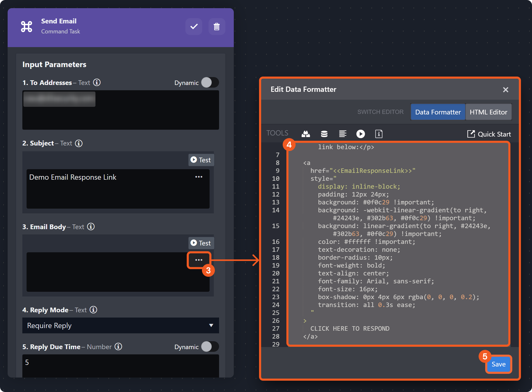
Task: Click the database stack tool icon
Action: coord(324,134)
